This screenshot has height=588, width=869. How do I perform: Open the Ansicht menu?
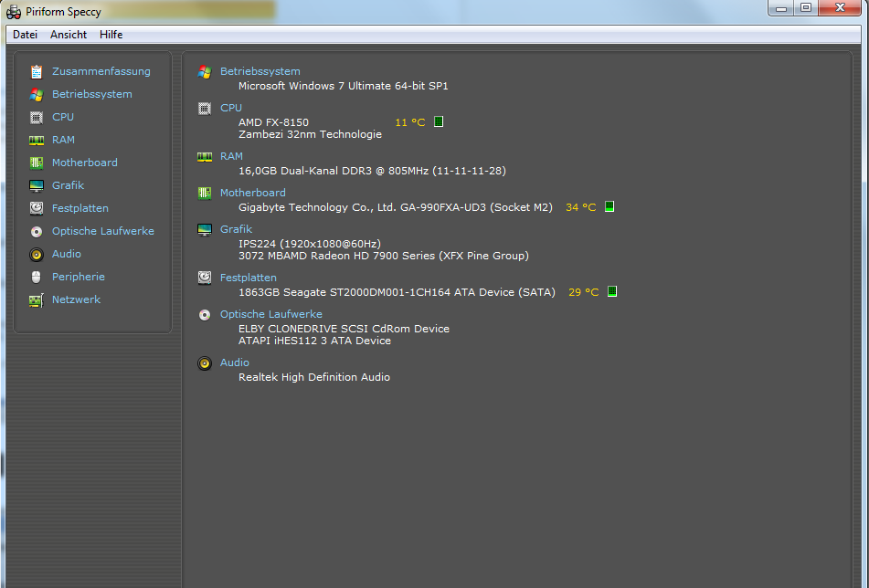coord(69,35)
